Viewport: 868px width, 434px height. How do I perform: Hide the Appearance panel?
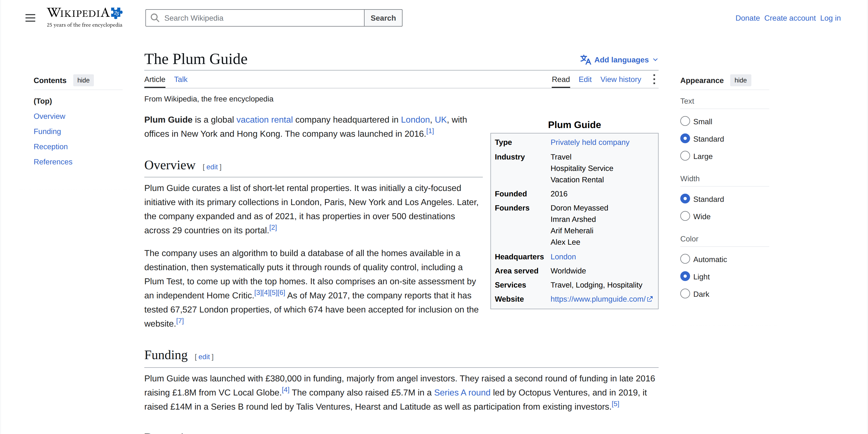pyautogui.click(x=740, y=80)
